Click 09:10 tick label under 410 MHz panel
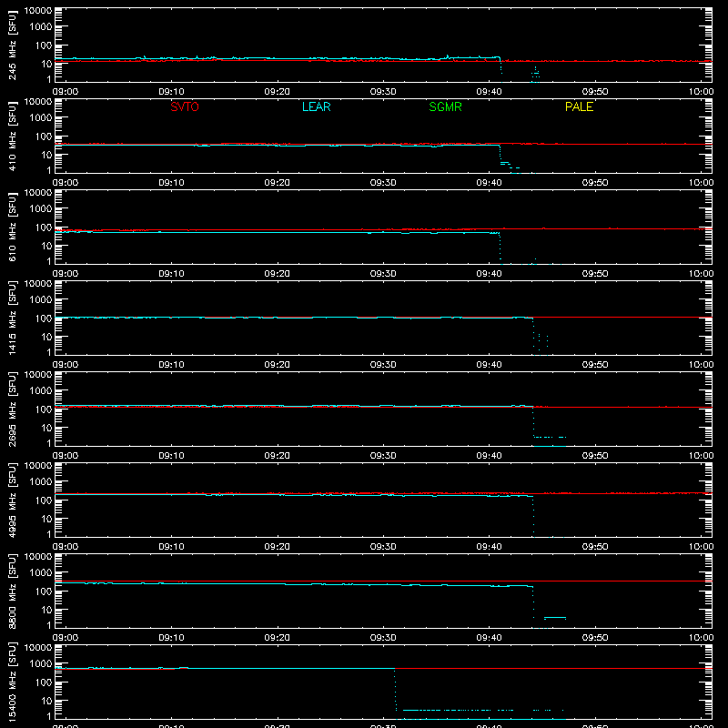Viewport: 728px width, 728px height. [x=171, y=183]
